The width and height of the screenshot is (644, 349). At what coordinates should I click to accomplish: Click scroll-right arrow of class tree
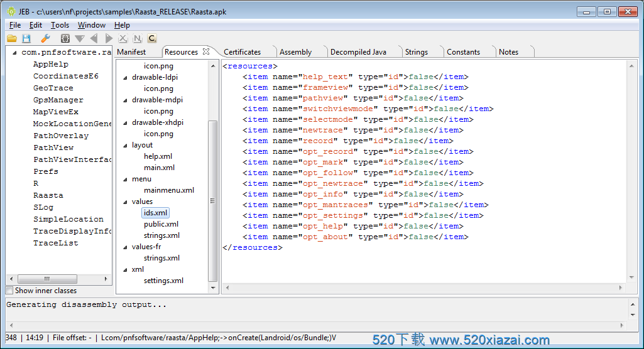tap(106, 279)
